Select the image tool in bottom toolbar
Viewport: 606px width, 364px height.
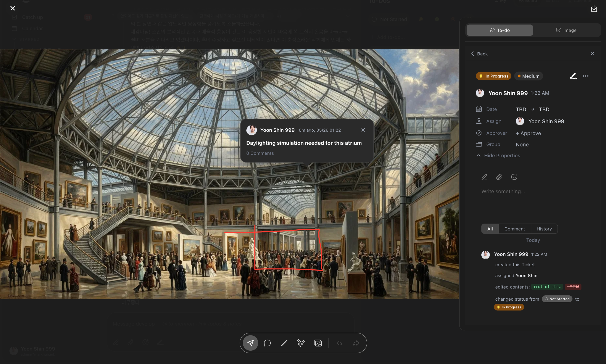318,343
